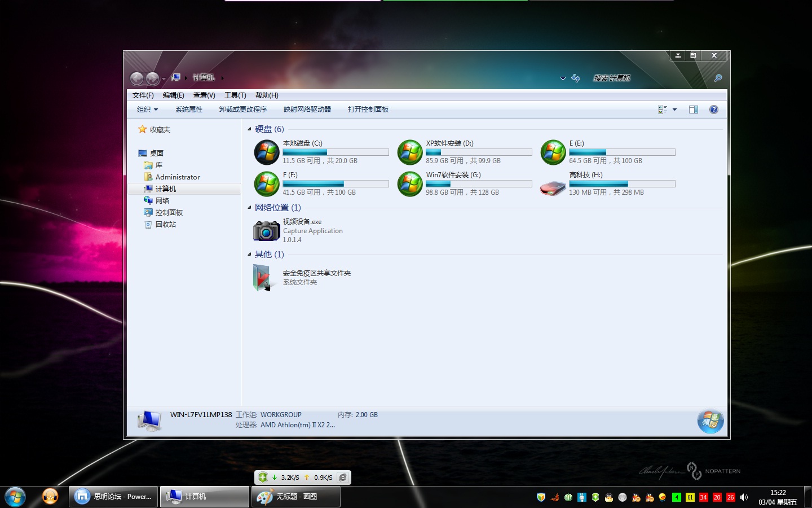Click the H: drive usage bar
812x508 pixels.
622,184
